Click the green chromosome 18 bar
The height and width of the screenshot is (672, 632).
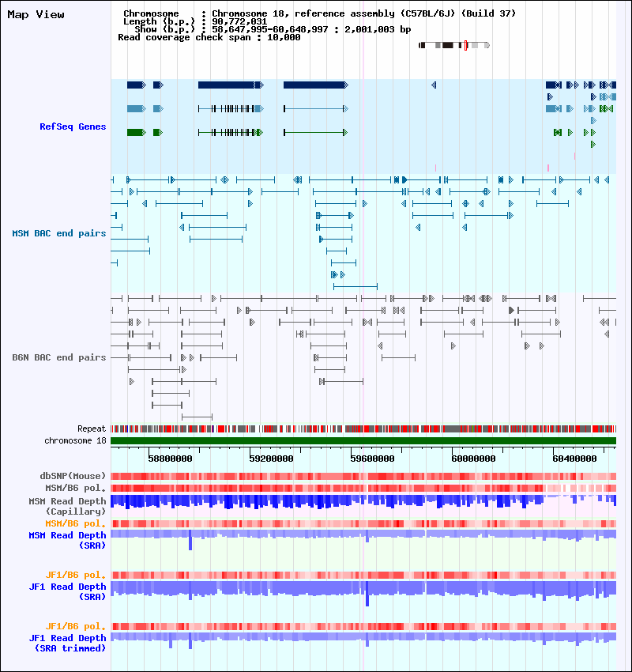click(363, 440)
